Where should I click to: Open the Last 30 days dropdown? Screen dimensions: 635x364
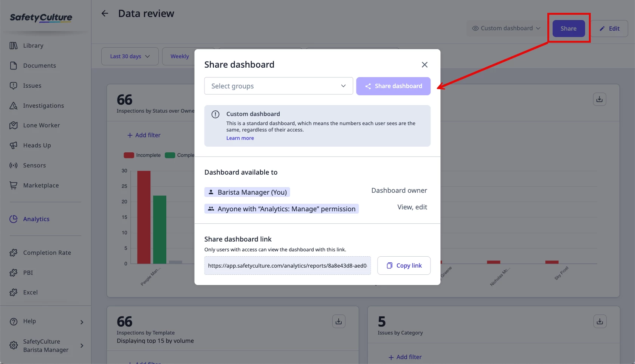[x=130, y=56]
